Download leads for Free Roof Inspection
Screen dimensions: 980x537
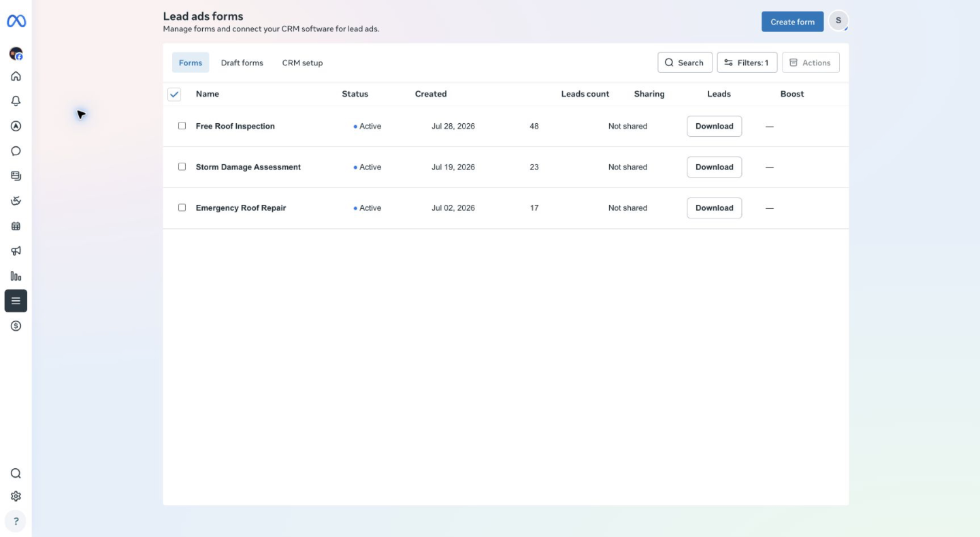point(715,126)
